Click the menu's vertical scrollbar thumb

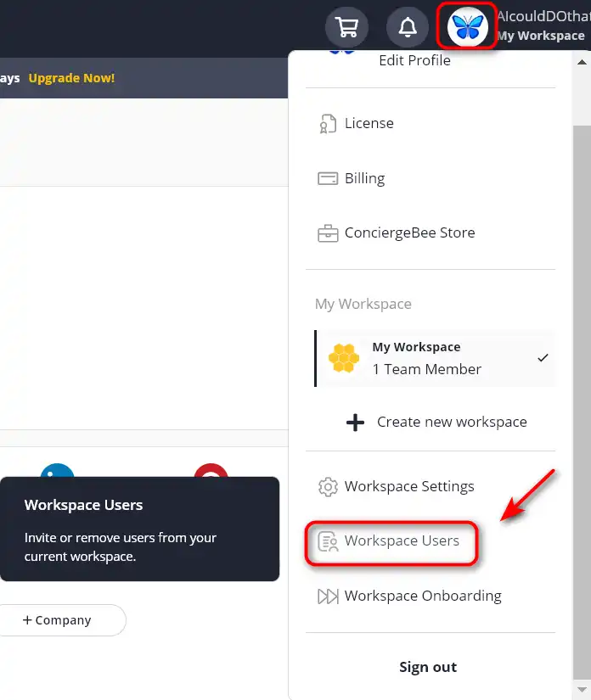(582, 402)
